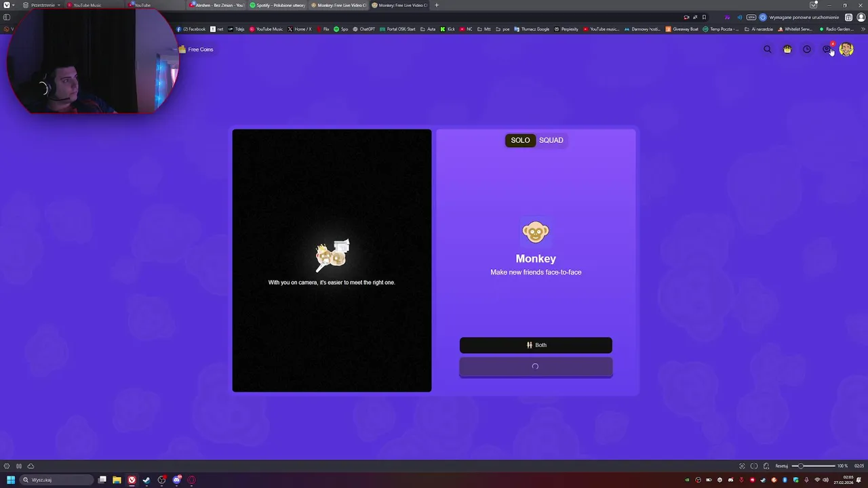Open the profile avatar menu

coord(846,49)
